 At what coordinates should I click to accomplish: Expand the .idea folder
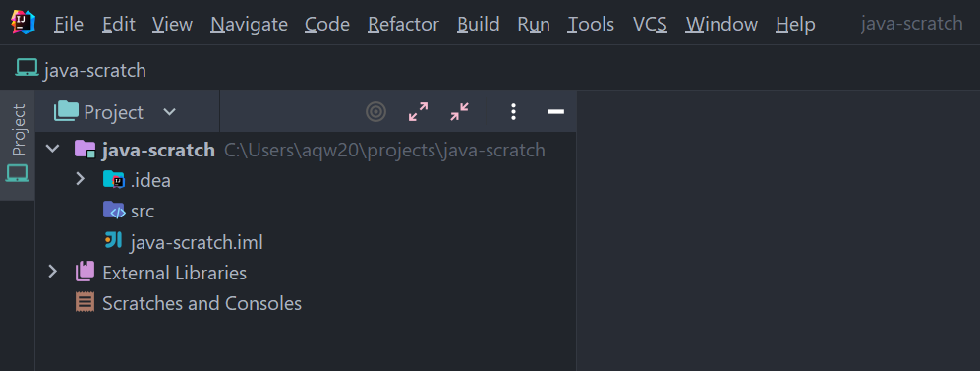[80, 179]
